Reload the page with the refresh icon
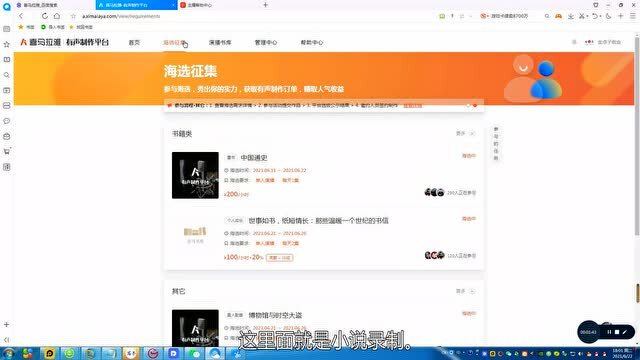 44,16
